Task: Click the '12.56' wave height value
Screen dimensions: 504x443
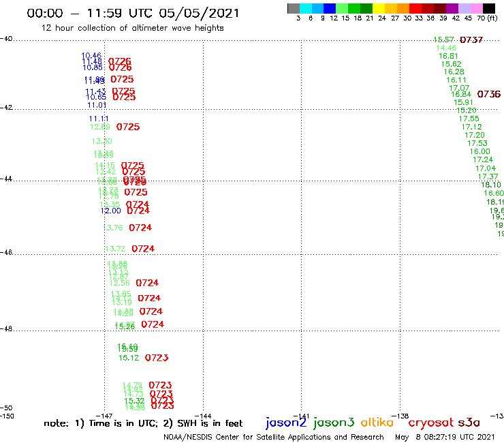Action: (x=120, y=283)
